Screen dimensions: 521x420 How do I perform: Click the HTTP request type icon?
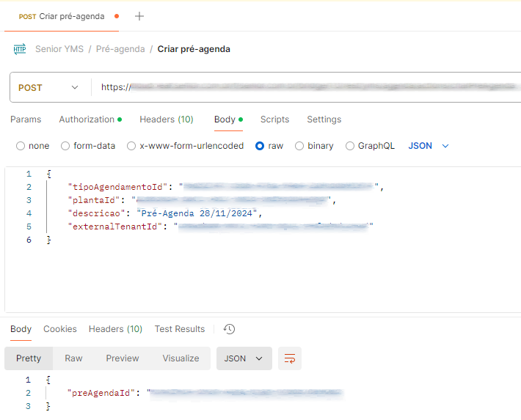(20, 49)
